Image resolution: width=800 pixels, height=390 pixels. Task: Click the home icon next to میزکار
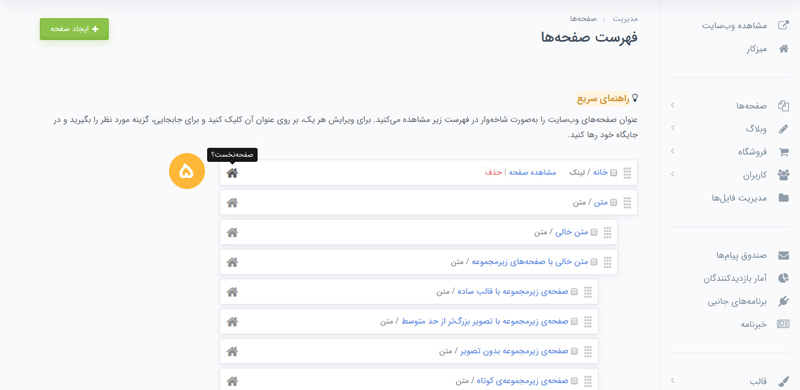pyautogui.click(x=783, y=48)
